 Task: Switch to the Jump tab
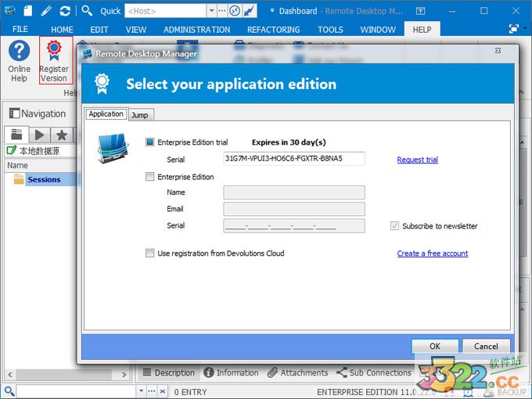pyautogui.click(x=140, y=115)
